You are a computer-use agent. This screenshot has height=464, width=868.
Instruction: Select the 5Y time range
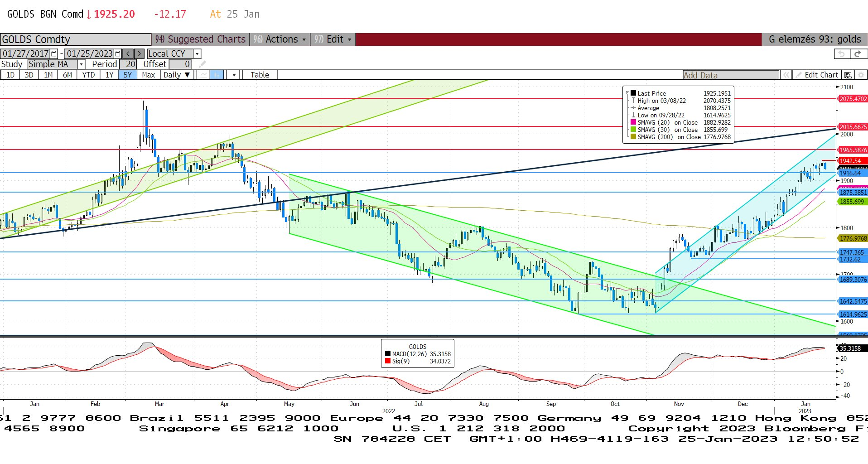pos(127,75)
